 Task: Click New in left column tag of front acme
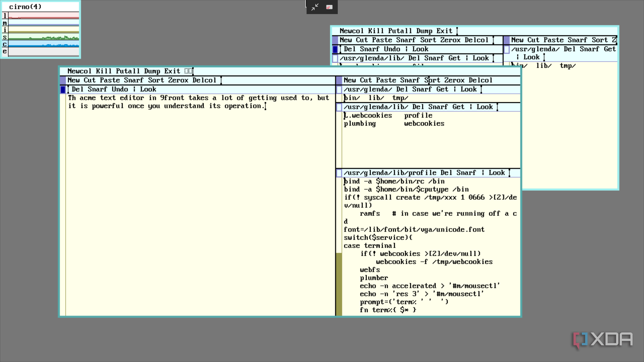pyautogui.click(x=73, y=80)
